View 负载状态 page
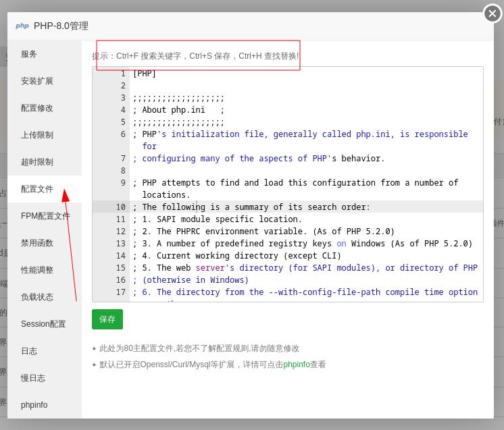Viewport: 504px width, 430px height. 36,297
